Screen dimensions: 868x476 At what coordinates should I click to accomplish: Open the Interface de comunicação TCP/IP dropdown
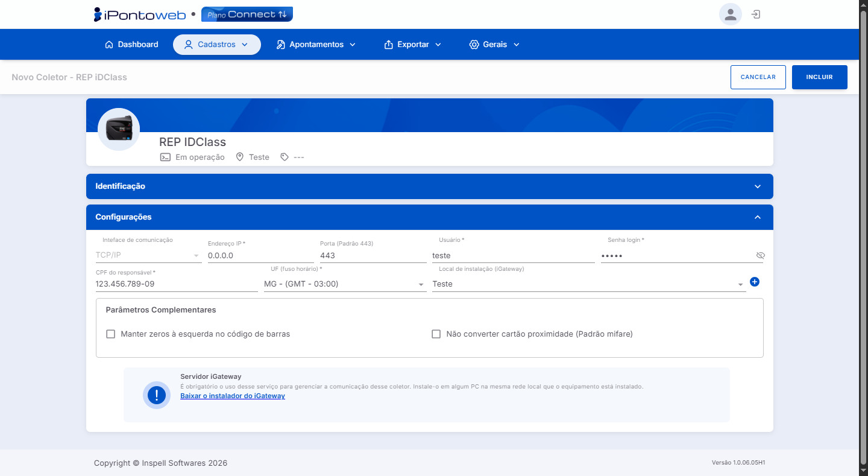[x=148, y=255]
